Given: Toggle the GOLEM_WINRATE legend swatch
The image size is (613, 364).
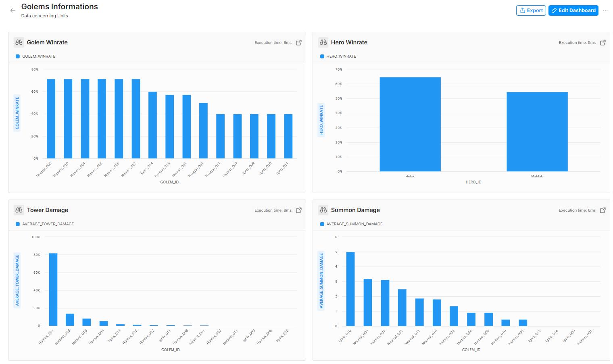Looking at the screenshot, I should coord(18,56).
